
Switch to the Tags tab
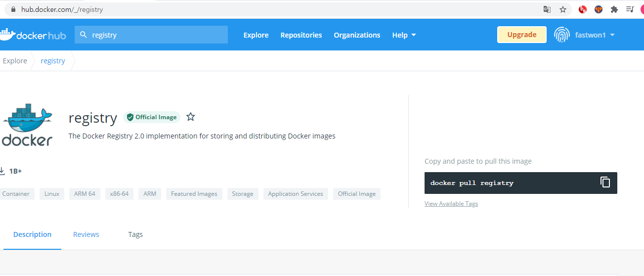[x=135, y=234]
